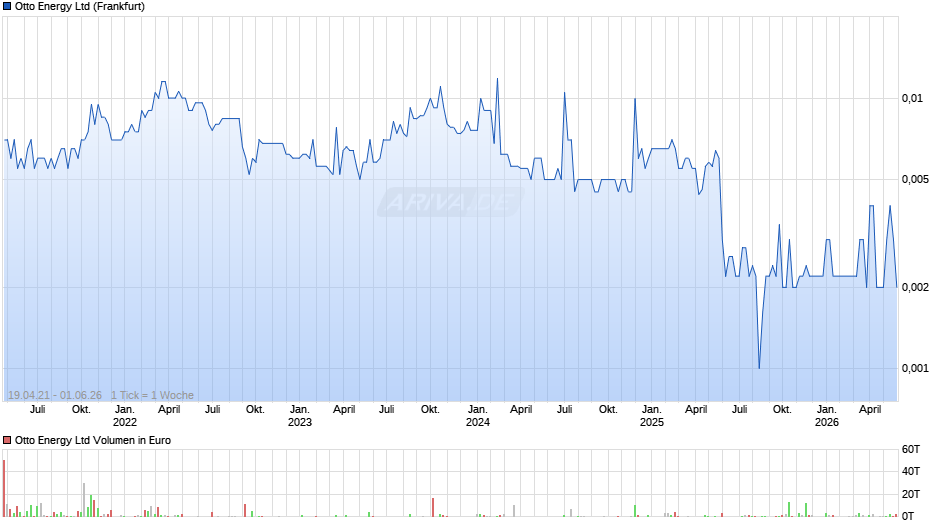Click the 'Jan. 2022' axis label
The image size is (940, 526).
point(125,416)
